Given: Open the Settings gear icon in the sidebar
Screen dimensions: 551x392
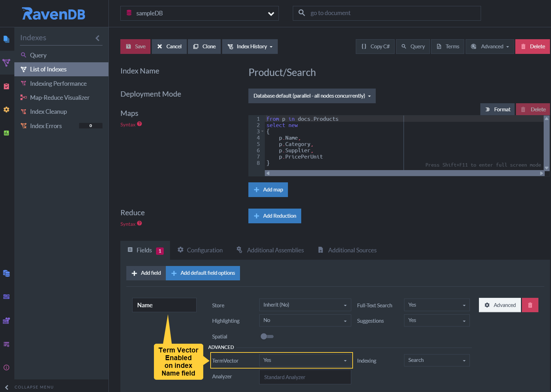Looking at the screenshot, I should pos(6,110).
